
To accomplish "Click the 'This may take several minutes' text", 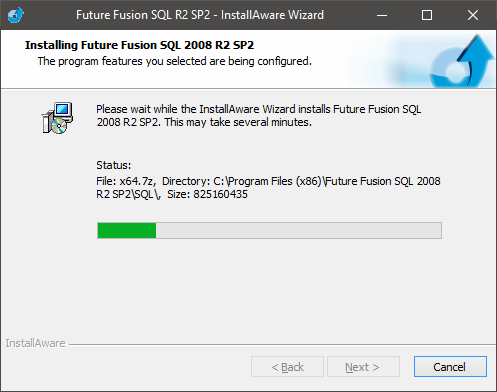I will click(x=238, y=122).
